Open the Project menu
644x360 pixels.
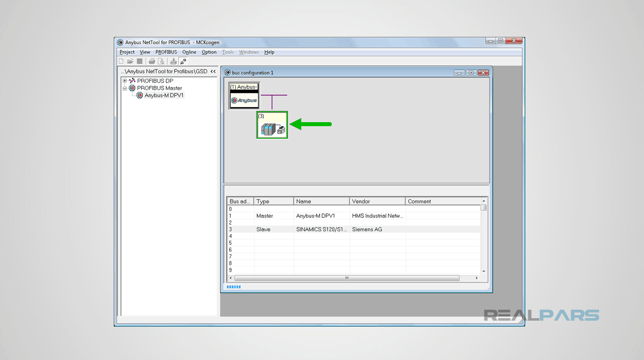coord(126,52)
